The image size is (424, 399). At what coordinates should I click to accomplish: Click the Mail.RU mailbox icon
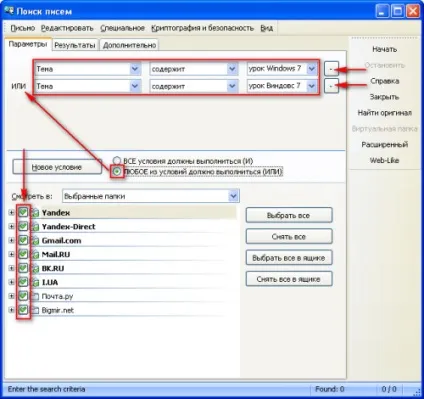[35, 255]
